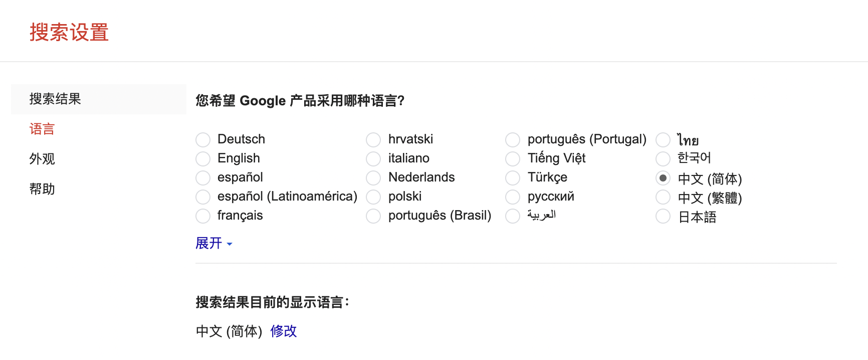This screenshot has width=868, height=360.
Task: Select français radio button
Action: click(x=203, y=216)
